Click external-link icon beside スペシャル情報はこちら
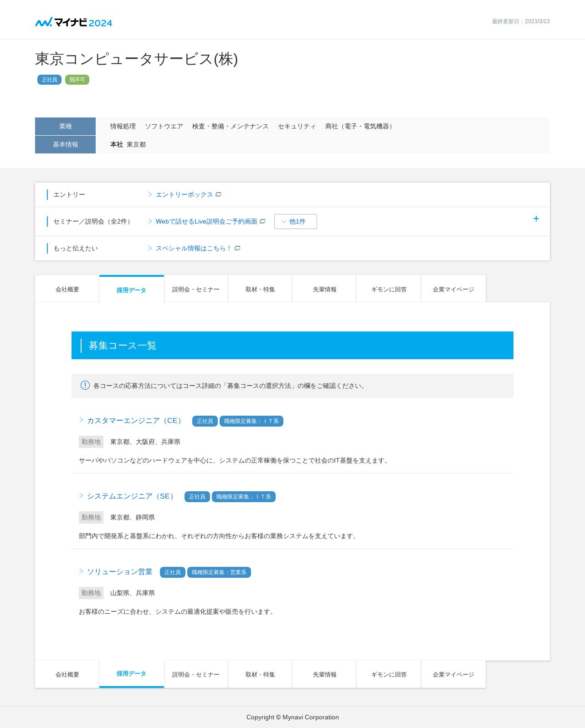585x728 pixels. 237,248
